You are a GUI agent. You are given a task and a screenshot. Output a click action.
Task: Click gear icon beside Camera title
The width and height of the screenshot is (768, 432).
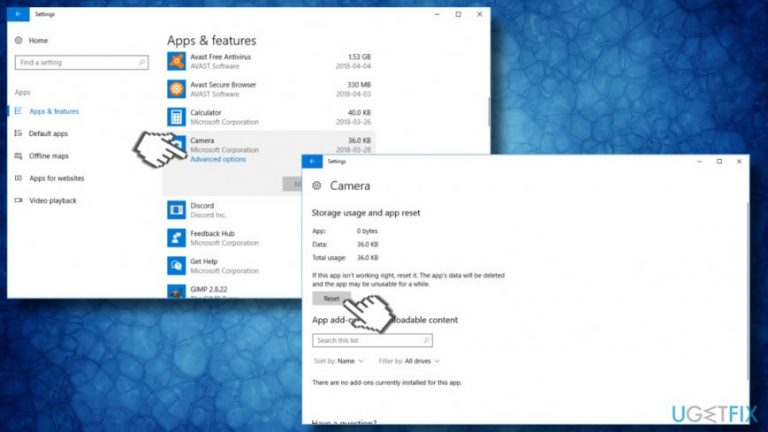tap(317, 186)
